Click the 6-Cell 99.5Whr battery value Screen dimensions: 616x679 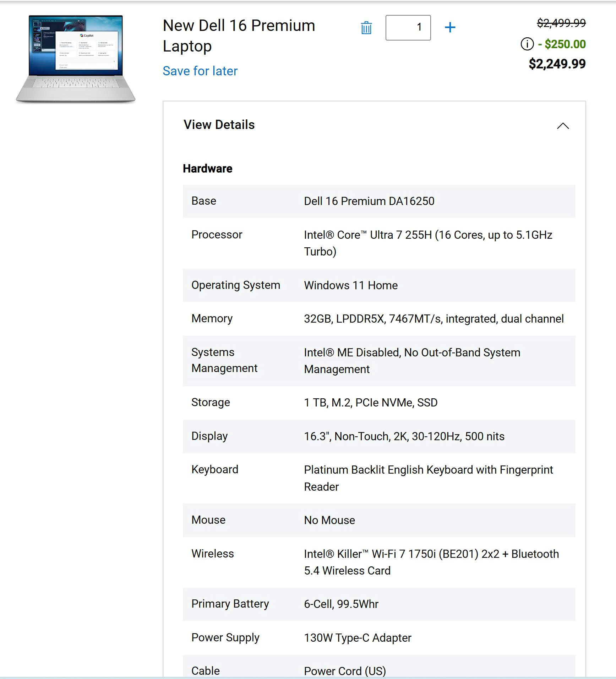click(341, 604)
